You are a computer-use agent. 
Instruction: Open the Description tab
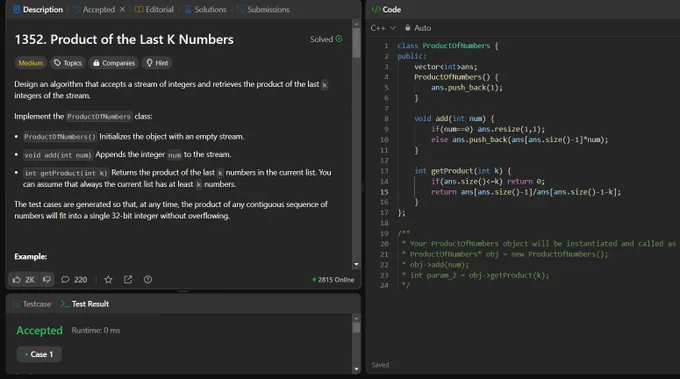pos(38,10)
